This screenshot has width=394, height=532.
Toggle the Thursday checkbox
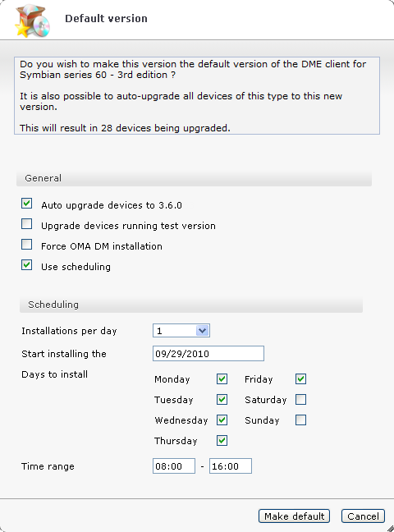pos(222,440)
